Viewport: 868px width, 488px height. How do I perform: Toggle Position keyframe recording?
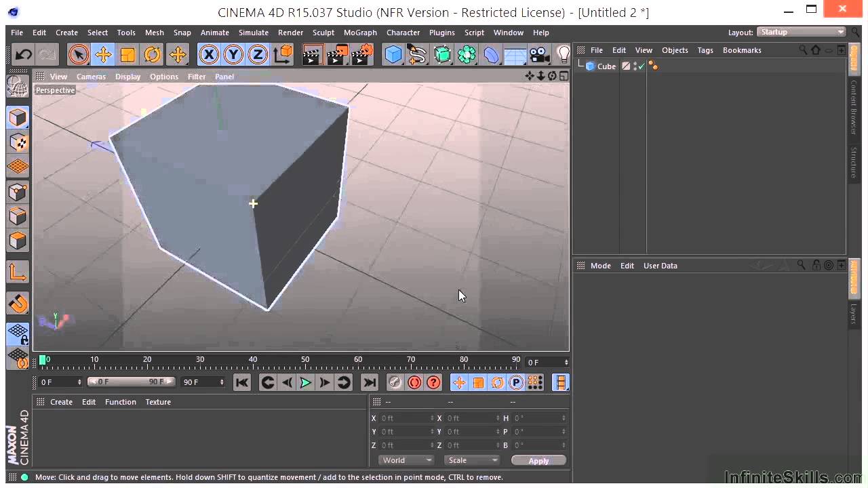[x=459, y=383]
